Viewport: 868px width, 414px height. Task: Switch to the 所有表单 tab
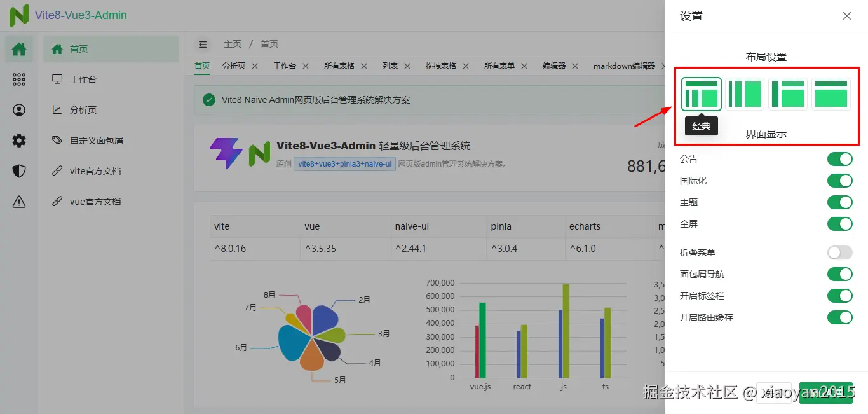tap(499, 66)
